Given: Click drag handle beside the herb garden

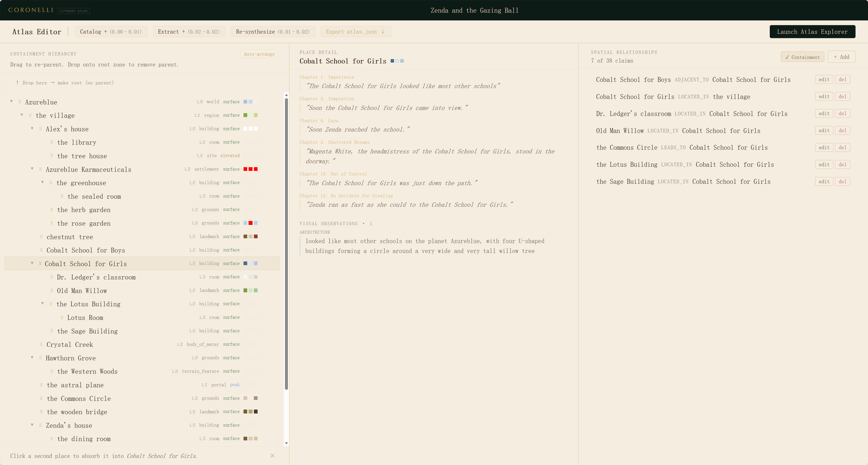Looking at the screenshot, I should point(52,210).
